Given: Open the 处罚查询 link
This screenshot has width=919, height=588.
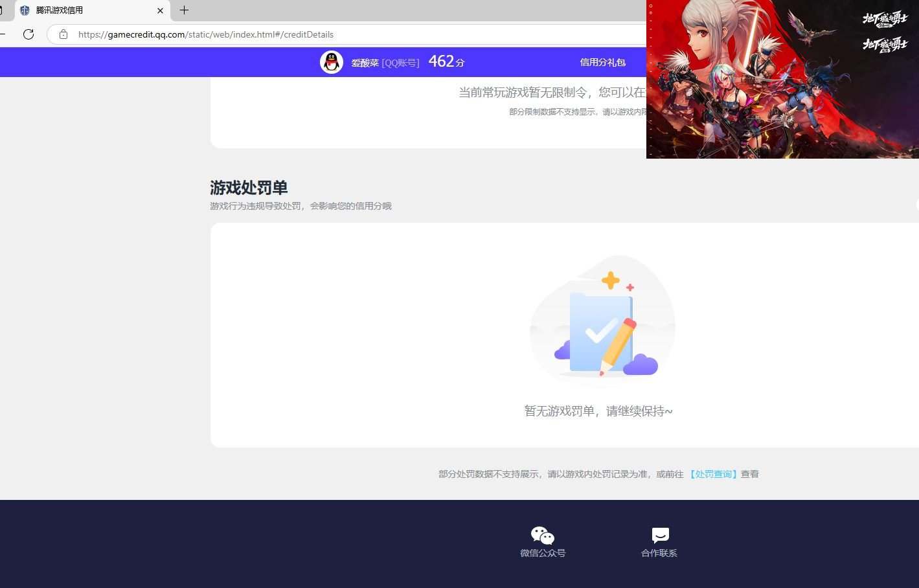Looking at the screenshot, I should 712,474.
